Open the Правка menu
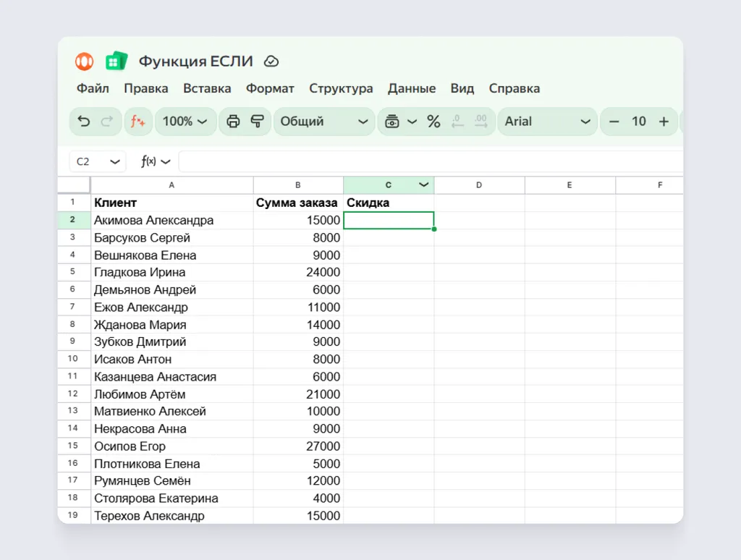Image resolution: width=741 pixels, height=560 pixels. tap(146, 88)
